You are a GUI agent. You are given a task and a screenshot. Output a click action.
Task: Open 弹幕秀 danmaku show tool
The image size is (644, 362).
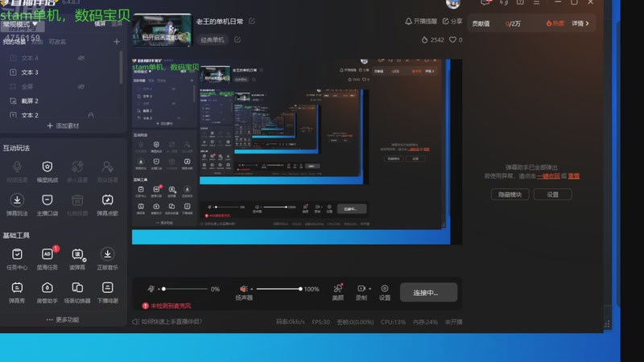pos(17,292)
